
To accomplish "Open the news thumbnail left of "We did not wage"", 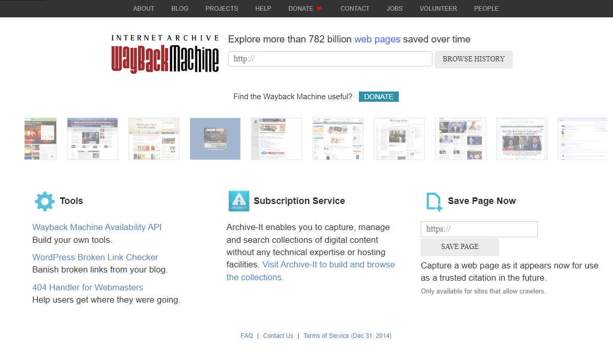I will point(461,139).
